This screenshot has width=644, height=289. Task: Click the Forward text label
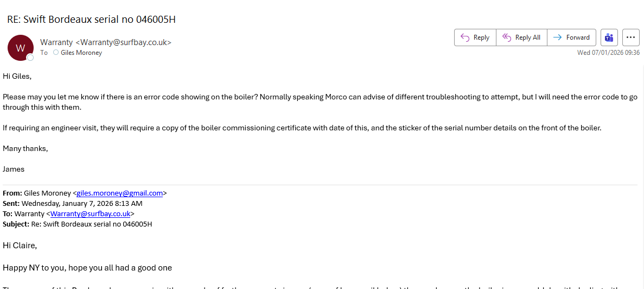click(578, 37)
